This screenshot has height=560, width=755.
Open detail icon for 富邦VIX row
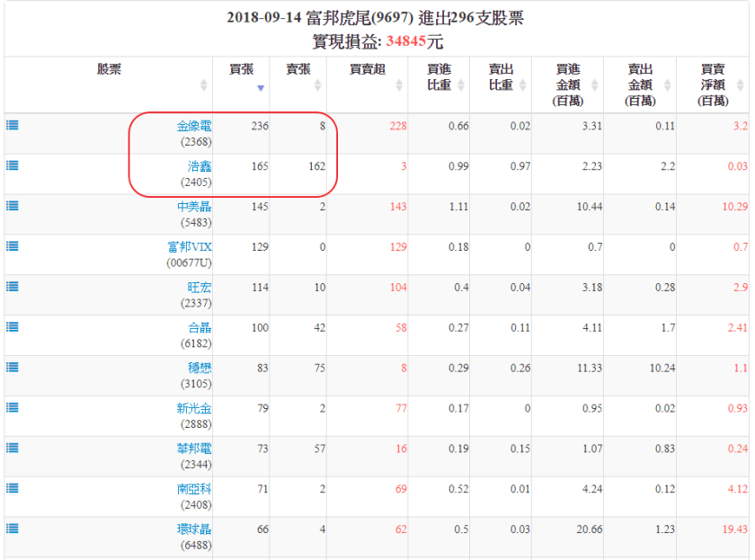[x=13, y=246]
